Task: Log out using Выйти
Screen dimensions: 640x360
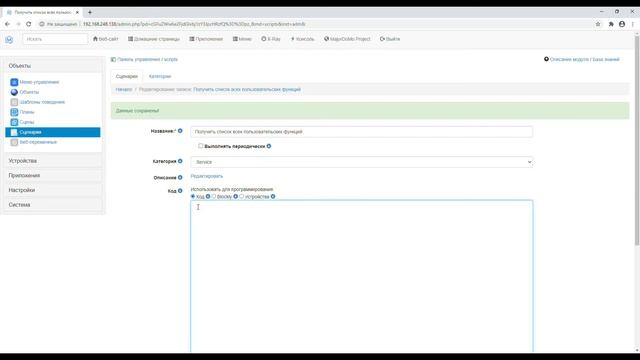Action: (x=390, y=39)
